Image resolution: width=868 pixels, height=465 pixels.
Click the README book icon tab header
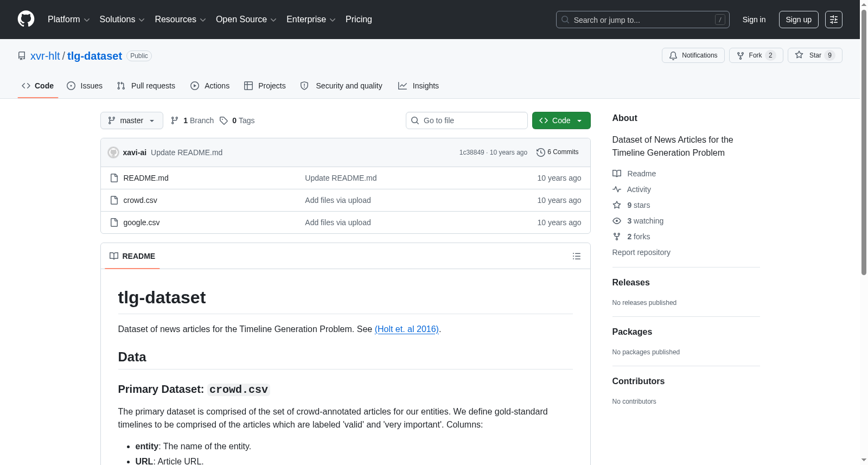pos(114,256)
